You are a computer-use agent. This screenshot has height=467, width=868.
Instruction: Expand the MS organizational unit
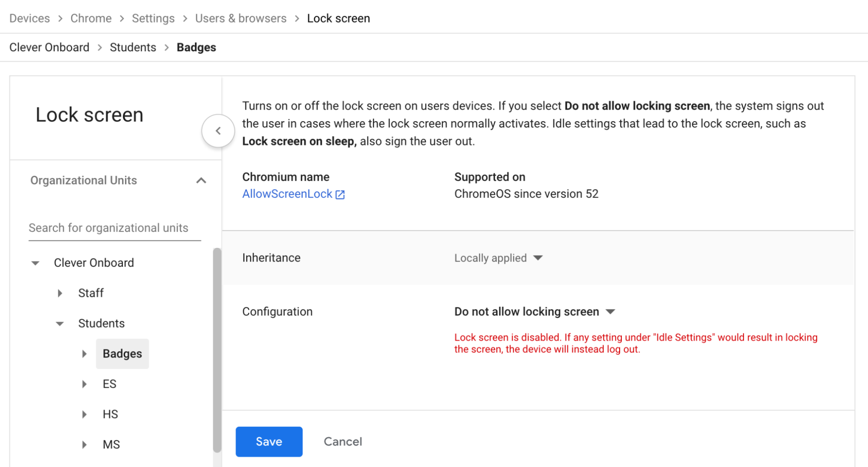point(84,444)
